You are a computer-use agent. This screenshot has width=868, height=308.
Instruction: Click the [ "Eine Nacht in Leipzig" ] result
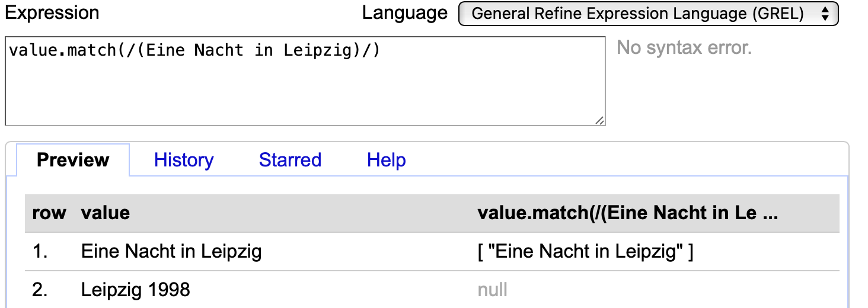(585, 252)
